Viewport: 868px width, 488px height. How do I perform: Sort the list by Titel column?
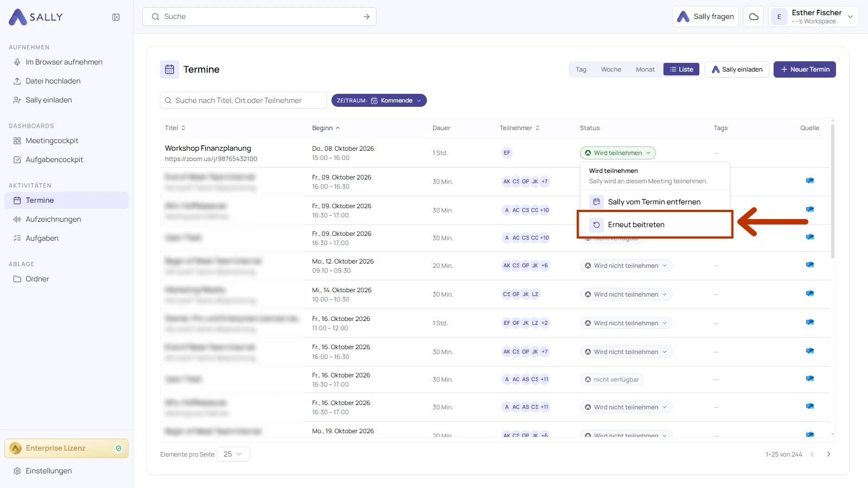(175, 129)
